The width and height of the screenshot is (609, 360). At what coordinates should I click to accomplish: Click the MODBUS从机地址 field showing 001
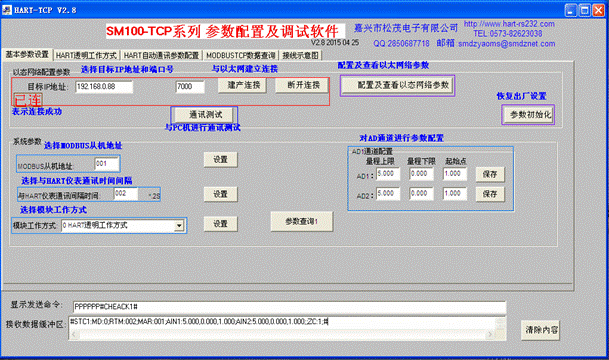107,164
